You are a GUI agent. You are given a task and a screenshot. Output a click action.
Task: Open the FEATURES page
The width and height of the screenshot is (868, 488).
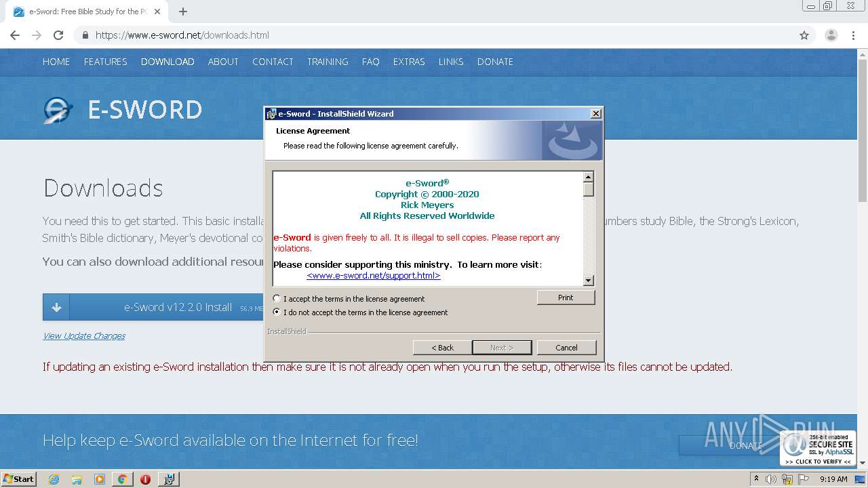click(x=106, y=62)
